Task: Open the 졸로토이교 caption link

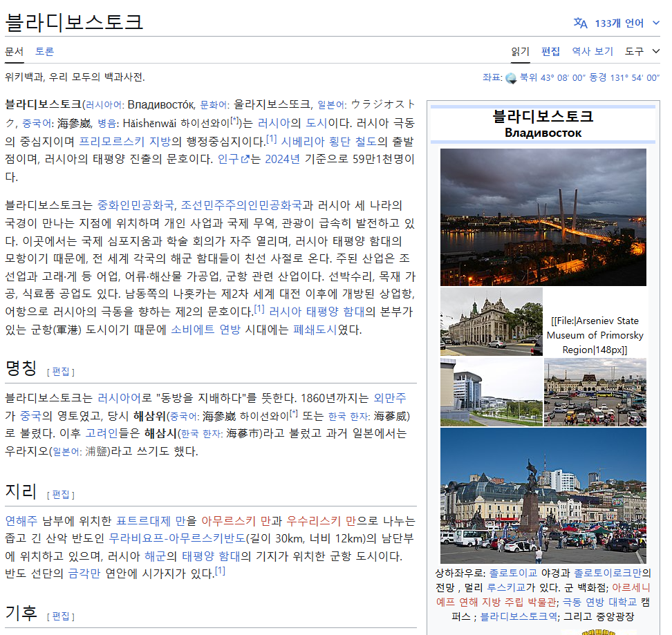Action: (x=512, y=573)
